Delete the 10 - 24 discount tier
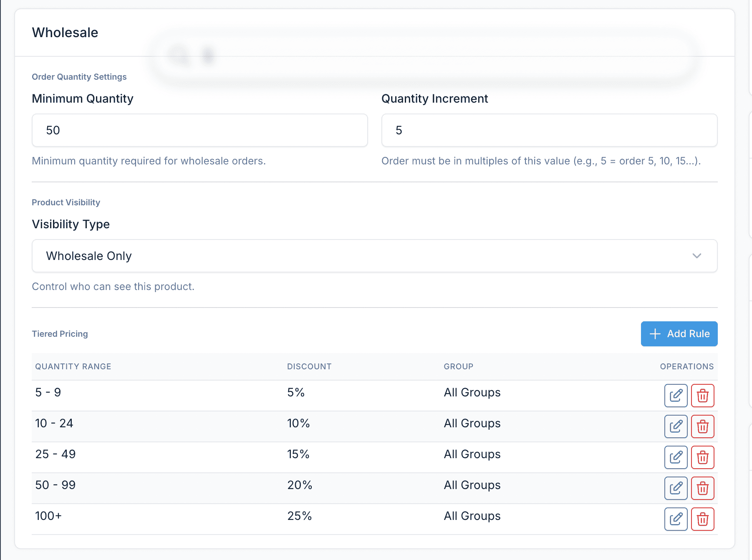Image resolution: width=752 pixels, height=560 pixels. point(703,426)
